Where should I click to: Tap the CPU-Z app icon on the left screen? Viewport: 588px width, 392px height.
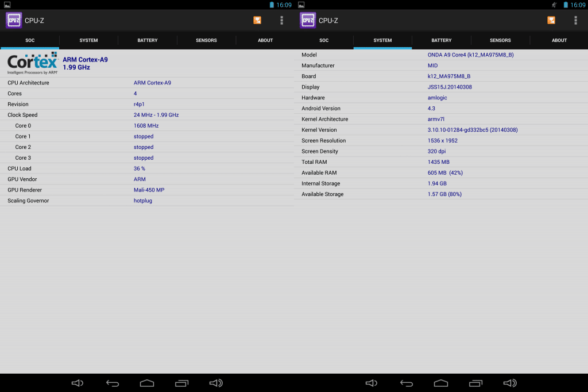pyautogui.click(x=14, y=20)
